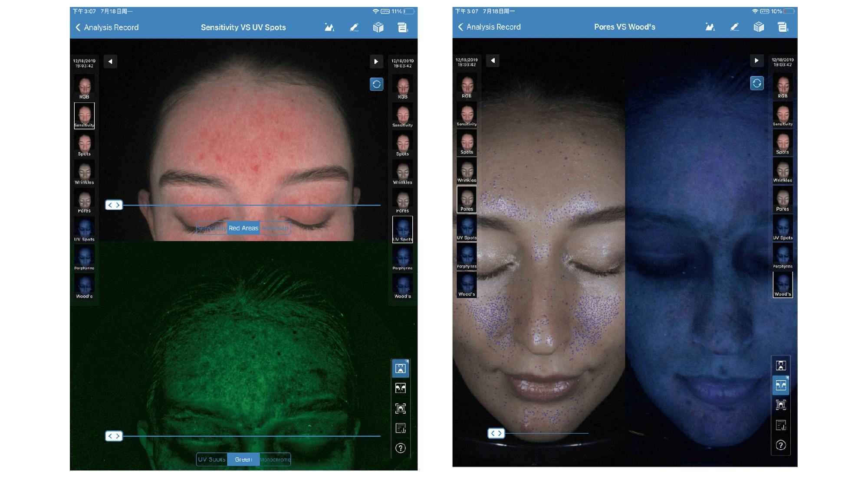Screen dimensions: 868x477
Task: Switch to UV Spots tab beside Green
Action: pos(212,459)
